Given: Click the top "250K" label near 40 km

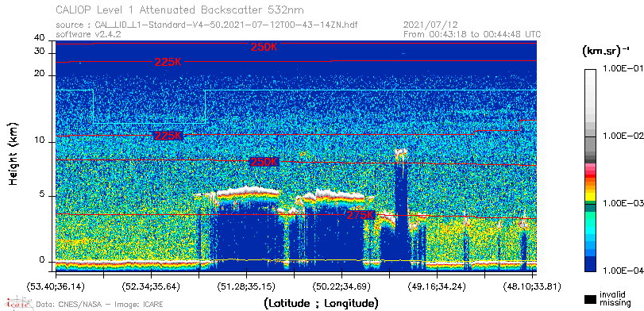Looking at the screenshot, I should click(264, 47).
